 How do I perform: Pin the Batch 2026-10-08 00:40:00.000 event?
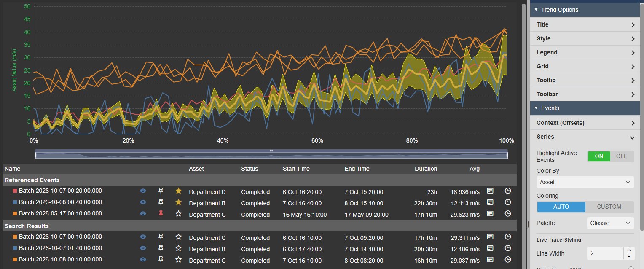161,202
